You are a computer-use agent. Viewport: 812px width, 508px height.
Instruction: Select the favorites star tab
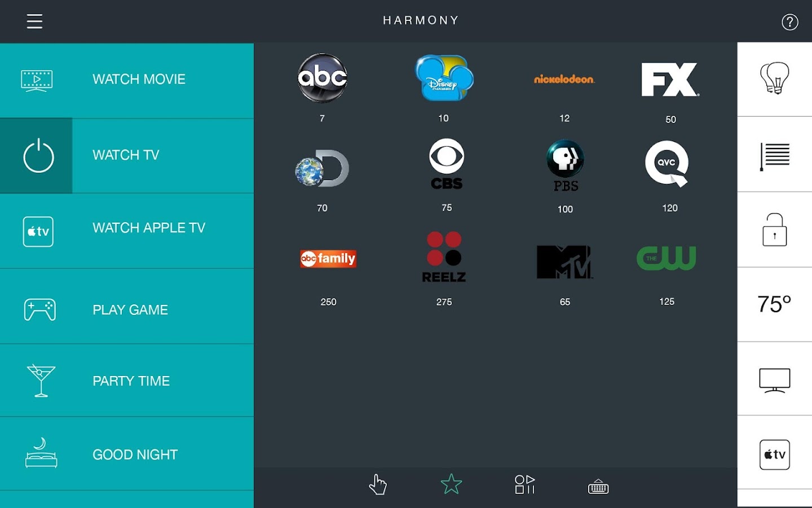click(451, 484)
